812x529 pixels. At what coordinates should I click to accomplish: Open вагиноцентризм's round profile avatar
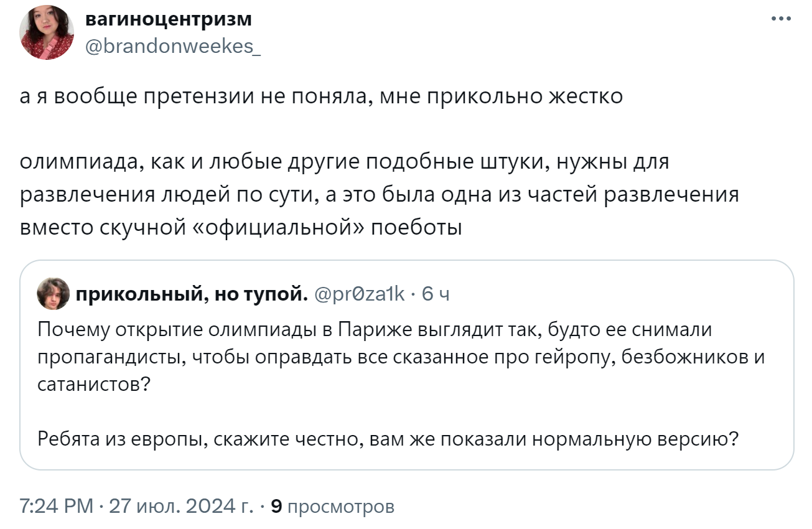47,32
